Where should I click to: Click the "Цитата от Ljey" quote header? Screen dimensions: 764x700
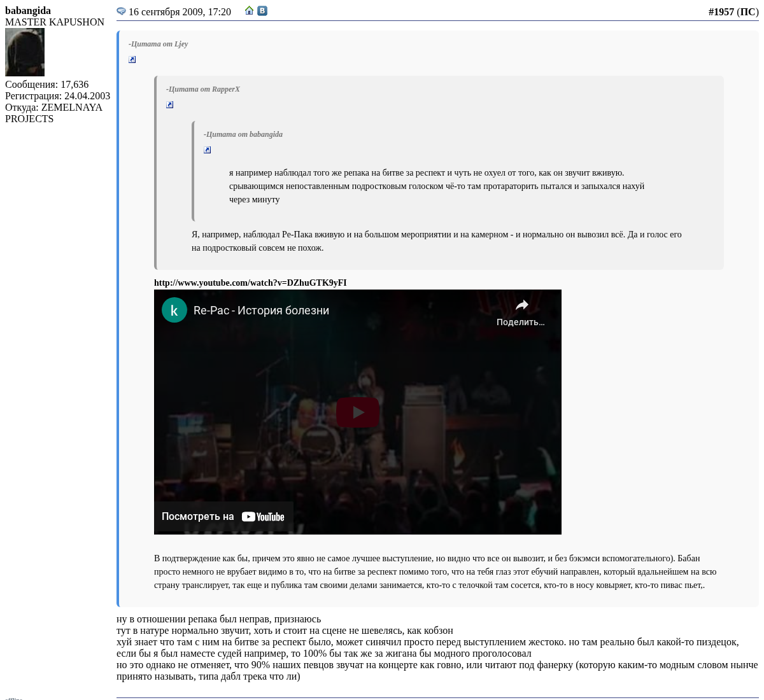(x=159, y=44)
